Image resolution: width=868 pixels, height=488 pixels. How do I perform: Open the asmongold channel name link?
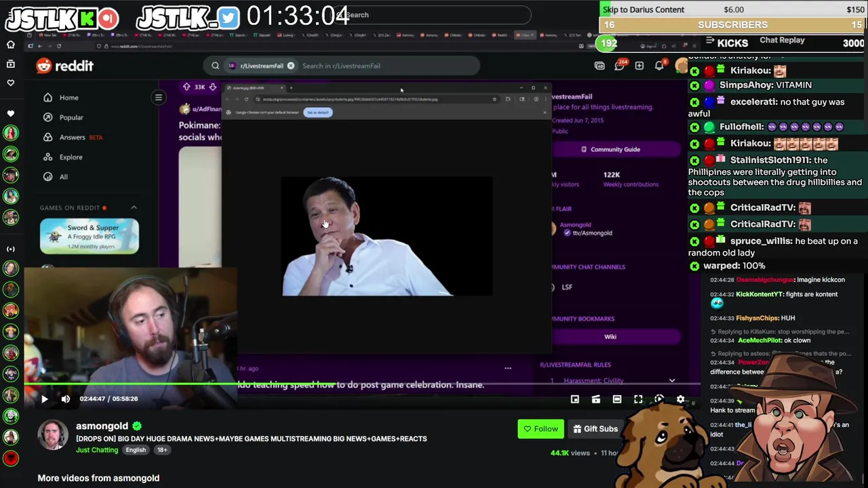(x=102, y=426)
